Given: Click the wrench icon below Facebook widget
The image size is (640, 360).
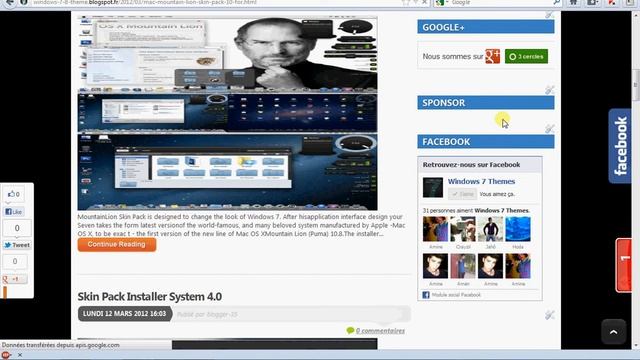Looking at the screenshot, I should 549,315.
